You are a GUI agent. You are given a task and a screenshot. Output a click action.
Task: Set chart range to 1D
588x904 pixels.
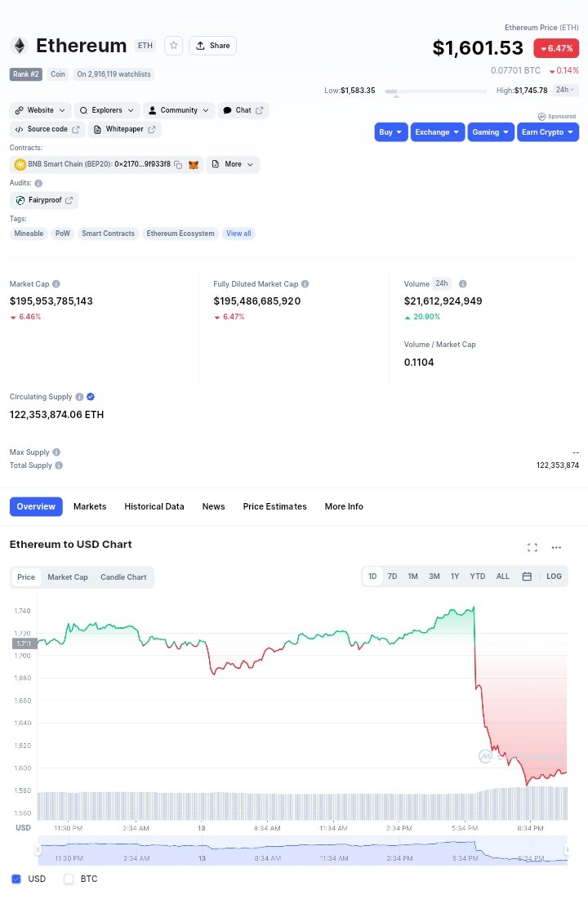[x=372, y=577]
